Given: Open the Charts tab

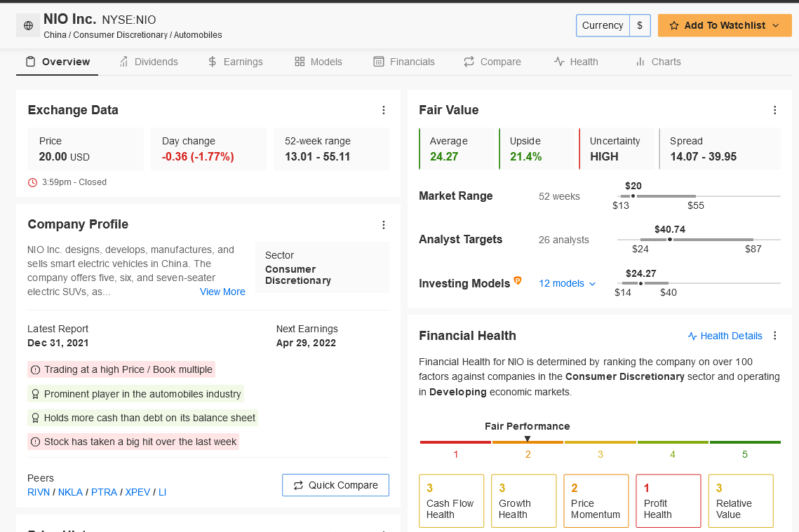Looking at the screenshot, I should (x=658, y=62).
